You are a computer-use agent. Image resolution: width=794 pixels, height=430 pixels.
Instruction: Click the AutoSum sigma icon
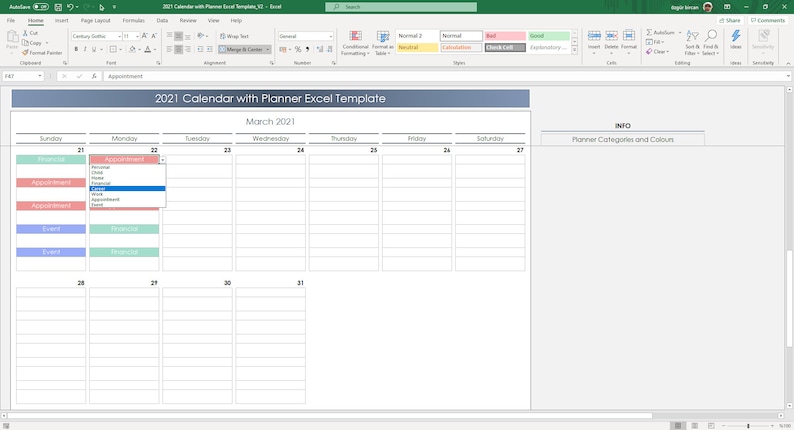coord(649,32)
